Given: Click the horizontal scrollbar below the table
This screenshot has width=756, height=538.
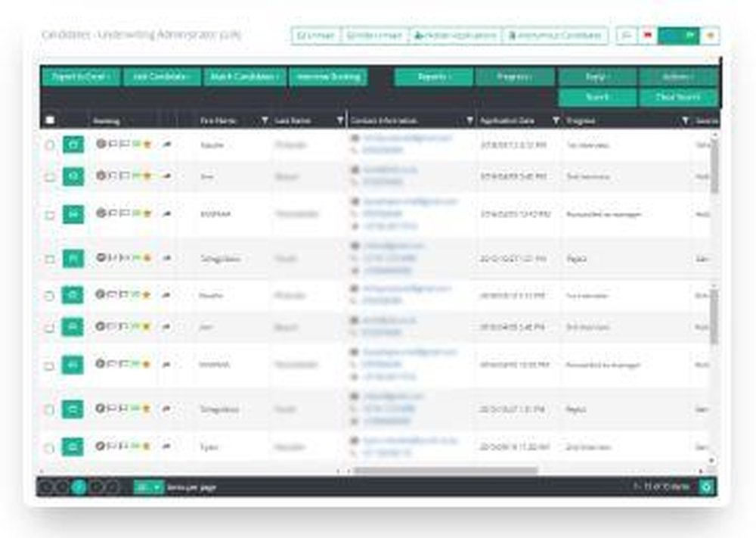Looking at the screenshot, I should click(x=446, y=470).
